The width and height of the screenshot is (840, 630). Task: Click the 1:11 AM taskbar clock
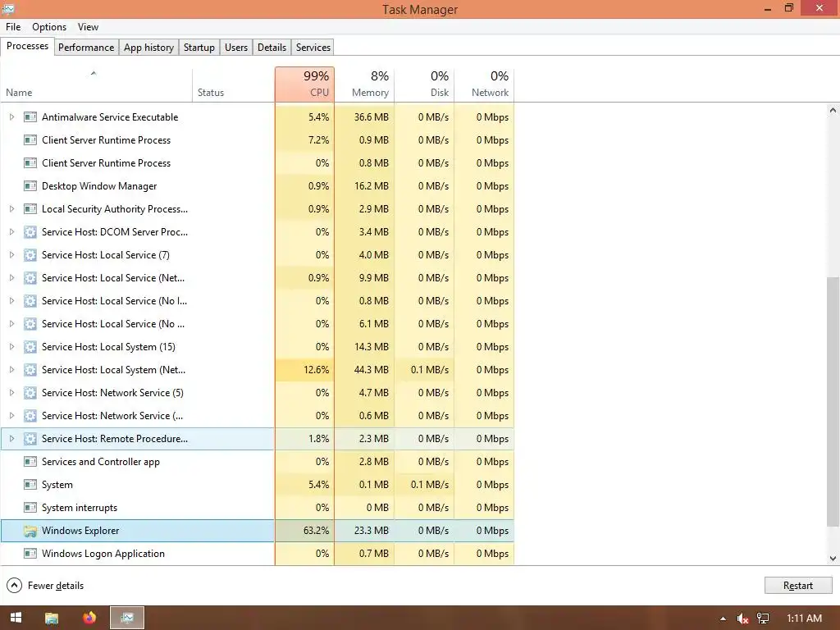pos(804,619)
